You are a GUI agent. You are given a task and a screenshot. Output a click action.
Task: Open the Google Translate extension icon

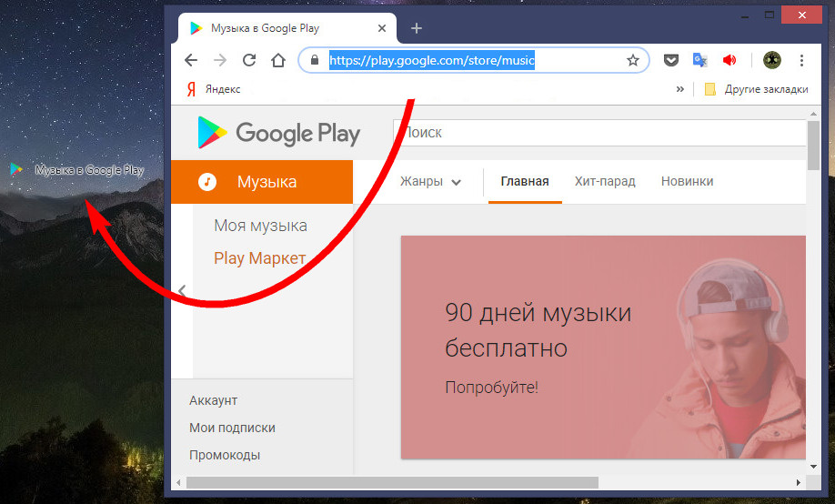pyautogui.click(x=699, y=60)
